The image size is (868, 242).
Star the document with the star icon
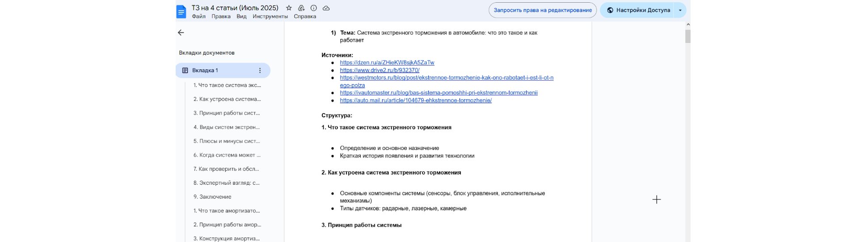click(289, 8)
